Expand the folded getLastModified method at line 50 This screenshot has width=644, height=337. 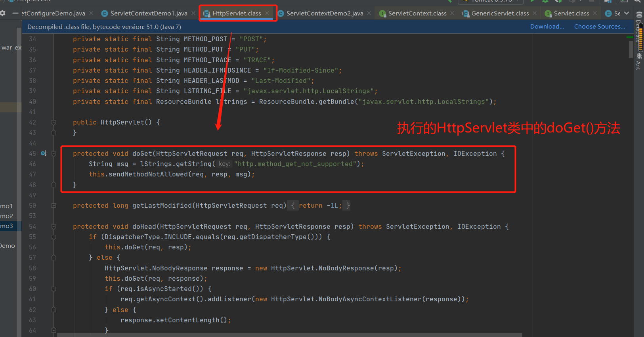click(x=54, y=206)
